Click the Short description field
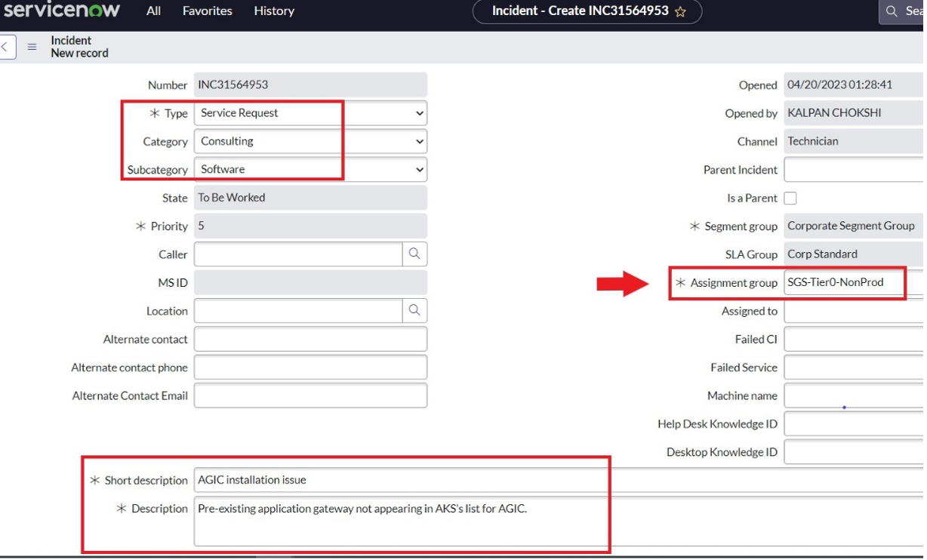The width and height of the screenshot is (927, 560). coord(400,480)
